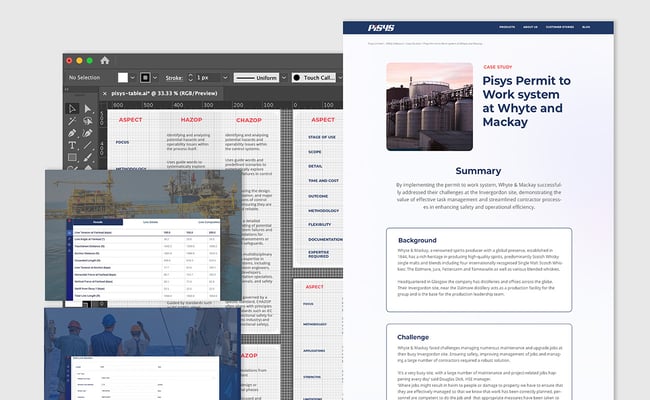Click the Stroke label in control bar
This screenshot has height=400, width=650.
pos(174,78)
